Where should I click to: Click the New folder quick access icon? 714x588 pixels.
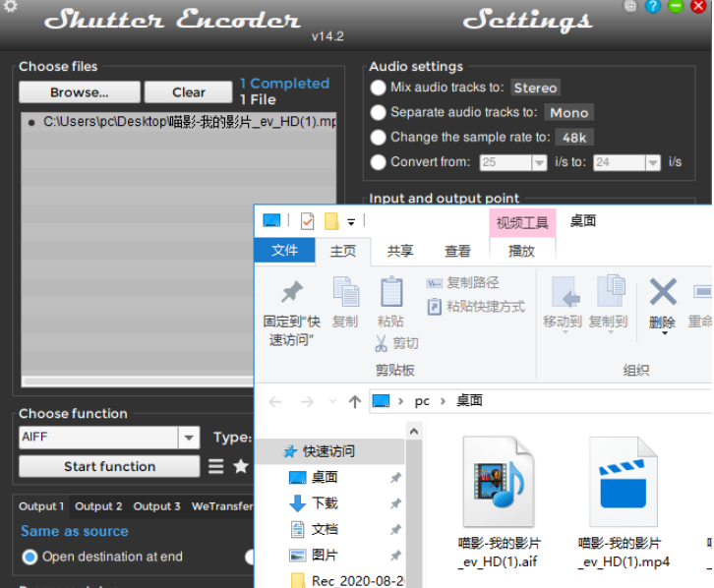click(x=331, y=221)
